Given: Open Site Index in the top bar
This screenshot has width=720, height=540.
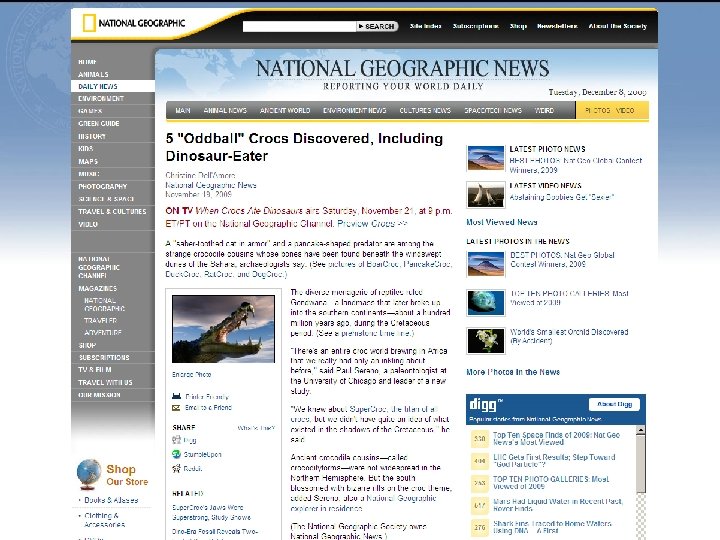Looking at the screenshot, I should [425, 26].
